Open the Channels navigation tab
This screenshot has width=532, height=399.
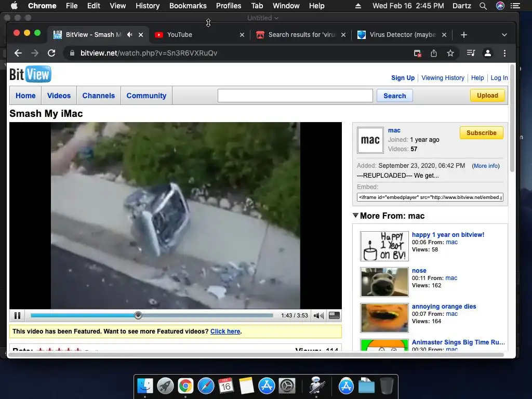[99, 96]
